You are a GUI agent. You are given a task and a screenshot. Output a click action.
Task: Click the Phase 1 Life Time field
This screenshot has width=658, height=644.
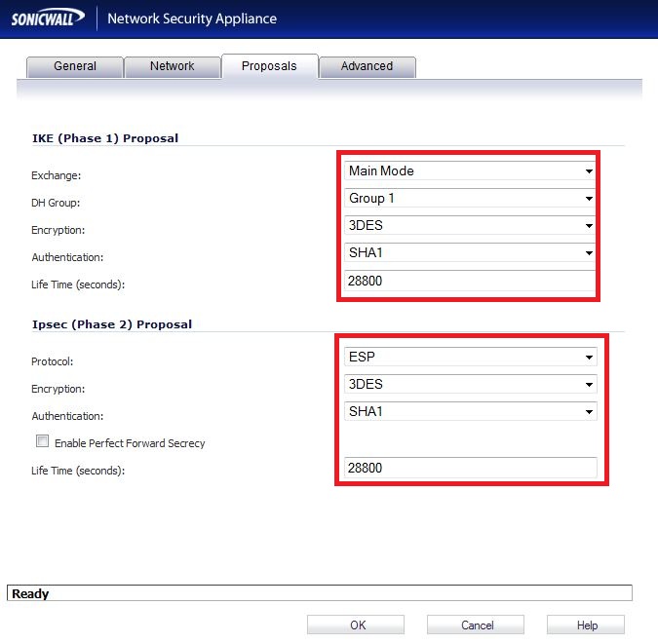click(x=471, y=282)
